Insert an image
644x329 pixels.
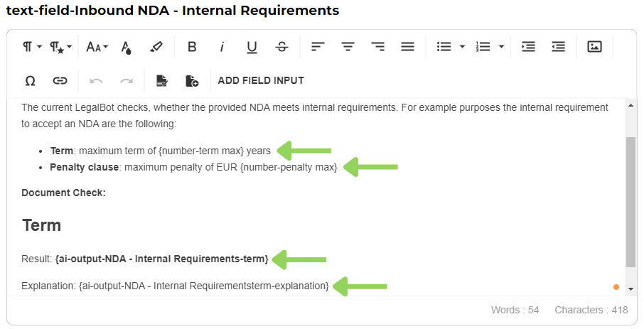(x=594, y=47)
